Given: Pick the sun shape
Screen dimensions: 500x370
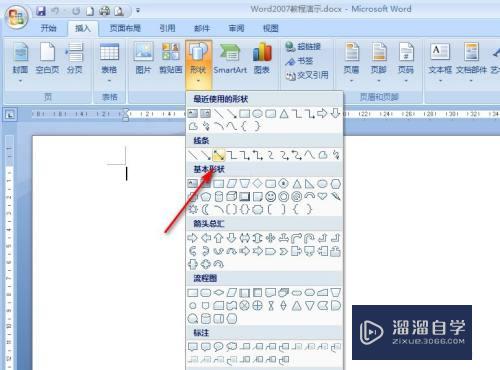Looking at the screenshot, I should pyautogui.click(x=193, y=210).
